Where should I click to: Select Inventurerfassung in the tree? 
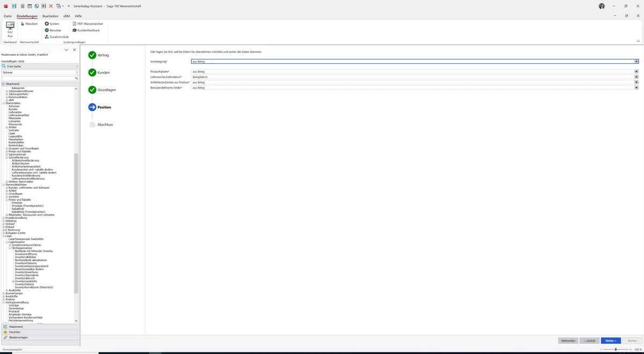tap(26, 263)
